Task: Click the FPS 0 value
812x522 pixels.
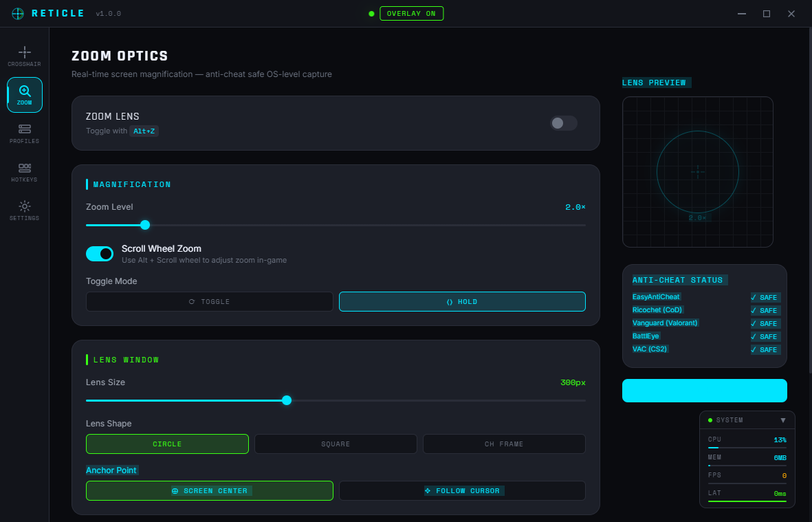Action: pos(784,475)
